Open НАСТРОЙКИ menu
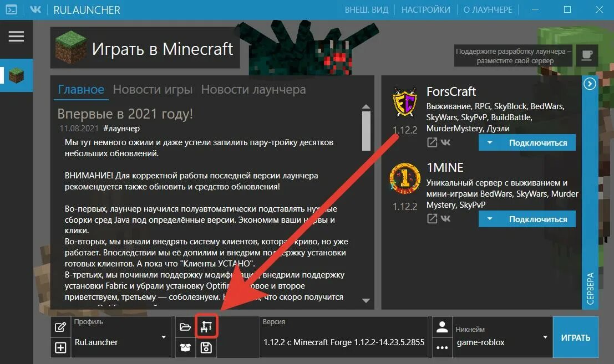 [x=425, y=10]
